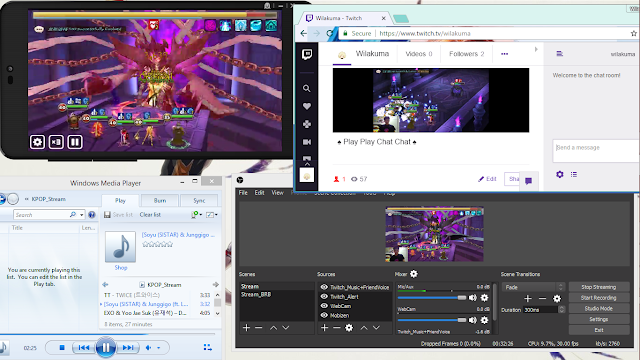Toggle the x3 speed button in the game

click(56, 142)
